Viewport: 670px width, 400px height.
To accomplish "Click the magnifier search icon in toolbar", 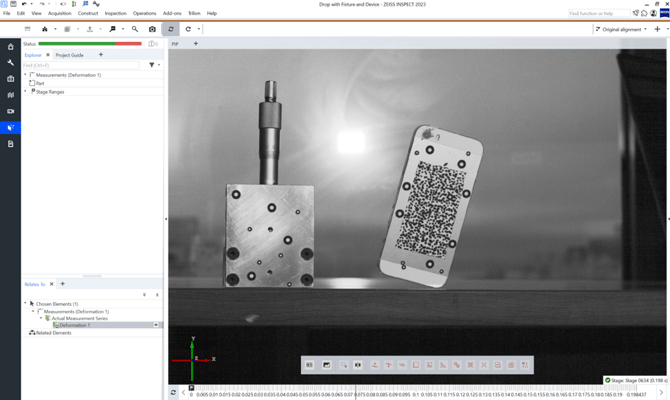I will tap(135, 29).
